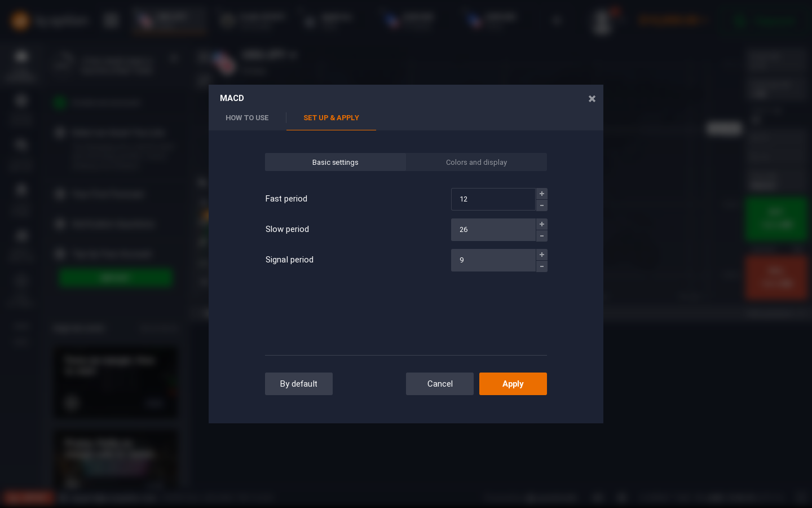
Task: Click the Slow period label
Action: [287, 229]
